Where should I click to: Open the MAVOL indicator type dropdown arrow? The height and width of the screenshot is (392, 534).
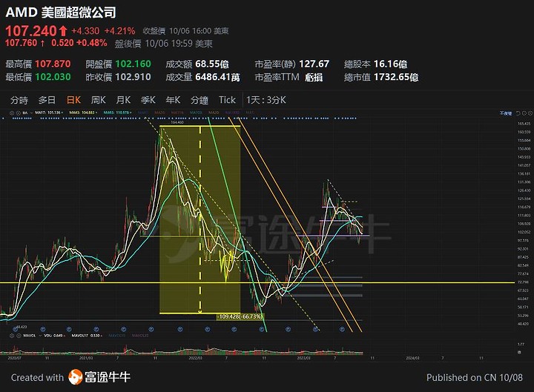click(40, 336)
